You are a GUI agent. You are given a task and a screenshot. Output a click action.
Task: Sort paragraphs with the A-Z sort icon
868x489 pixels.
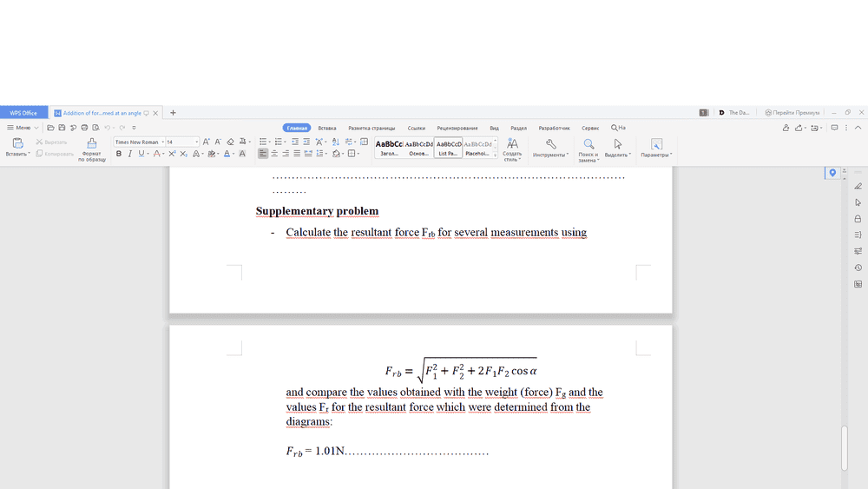click(x=335, y=142)
